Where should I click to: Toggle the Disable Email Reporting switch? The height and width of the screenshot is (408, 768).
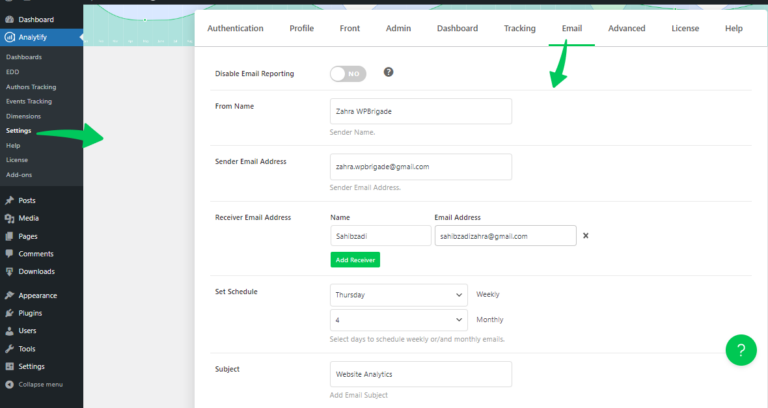click(x=348, y=74)
